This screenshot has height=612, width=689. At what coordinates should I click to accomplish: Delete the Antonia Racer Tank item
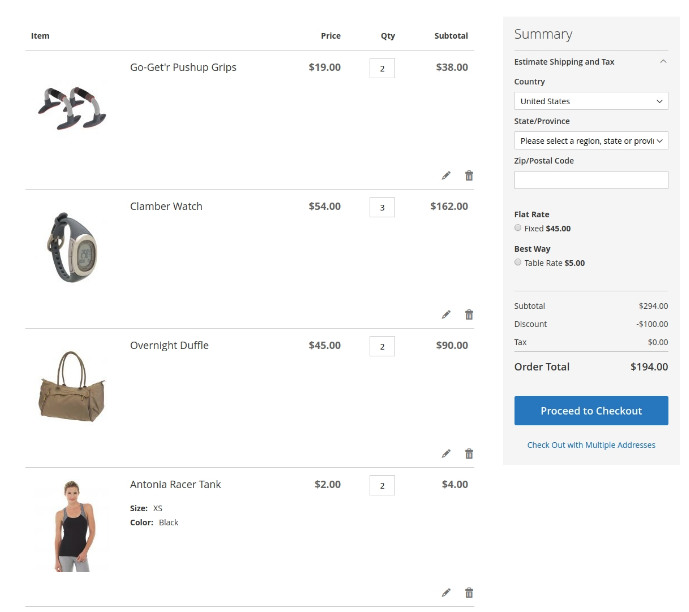(x=469, y=592)
